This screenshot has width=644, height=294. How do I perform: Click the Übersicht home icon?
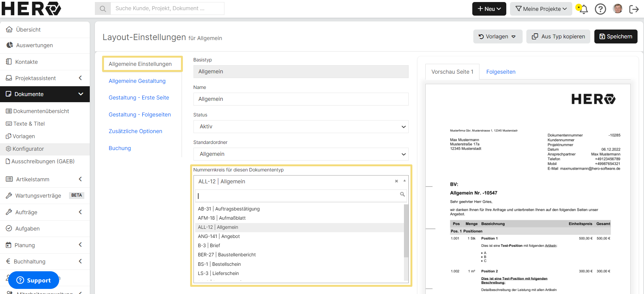10,30
